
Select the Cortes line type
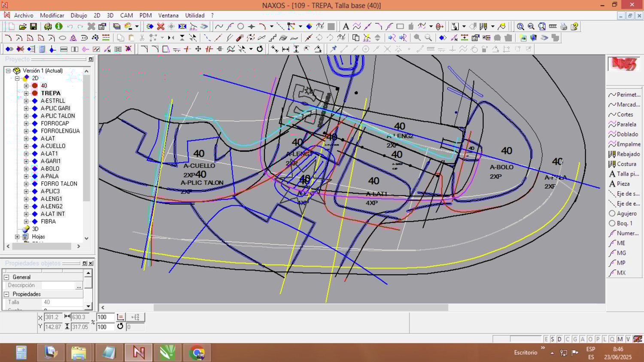coord(621,115)
